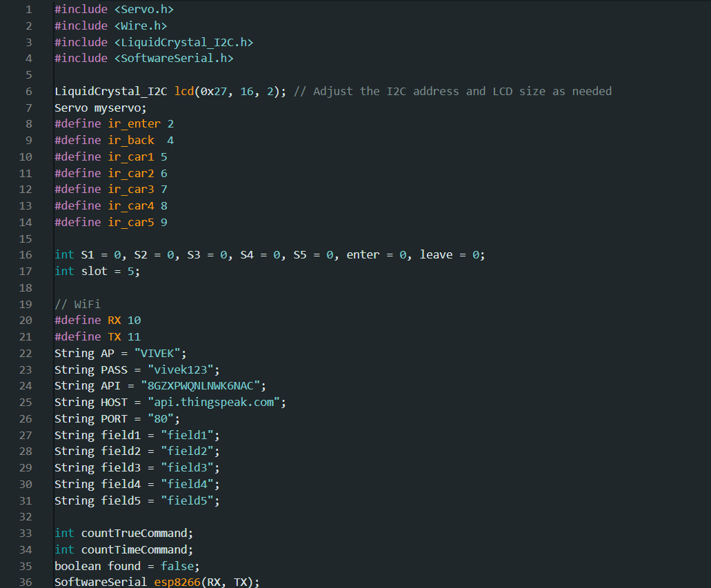Screen dimensions: 711x588
Task: Click the "8GZXPWQNLNWK6NAC" API key string
Action: pos(201,386)
